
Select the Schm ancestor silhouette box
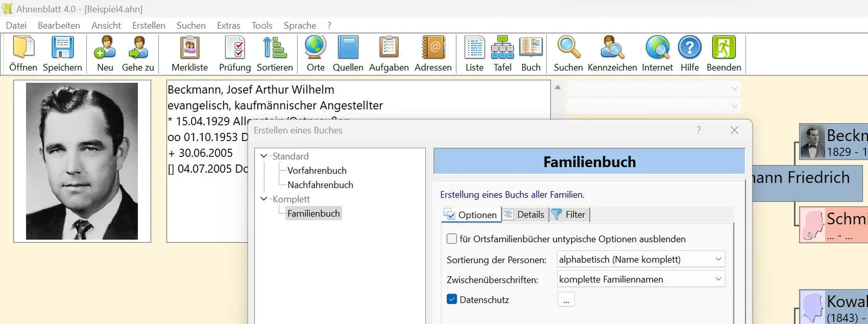click(834, 224)
